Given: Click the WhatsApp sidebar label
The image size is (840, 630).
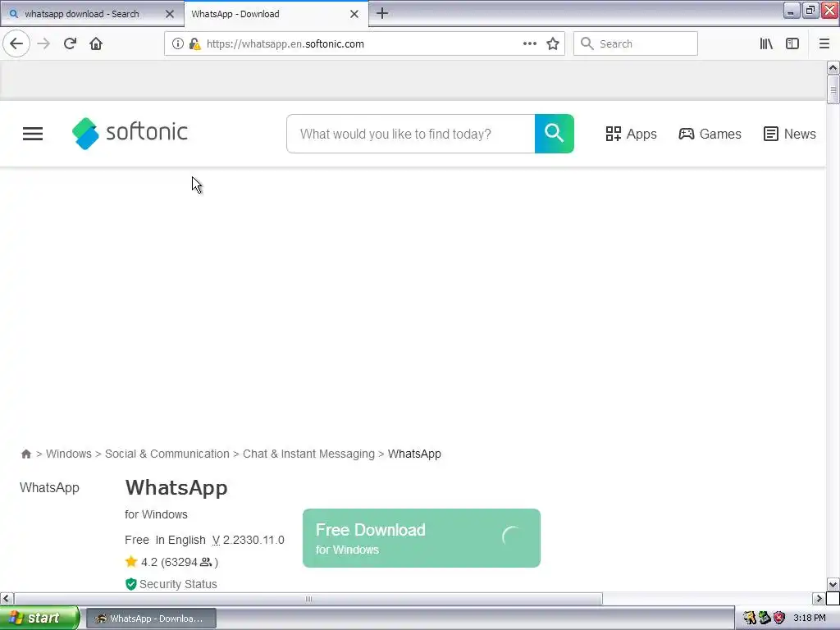Looking at the screenshot, I should (49, 487).
